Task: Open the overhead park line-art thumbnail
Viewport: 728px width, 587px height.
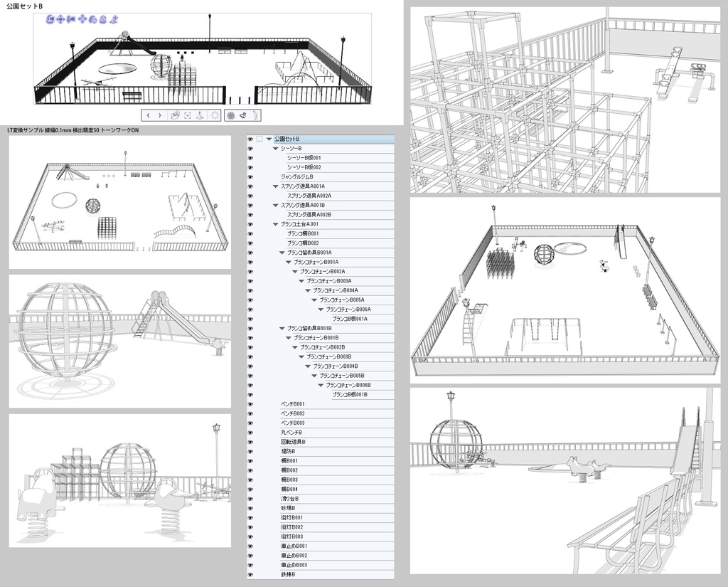Action: tap(119, 202)
